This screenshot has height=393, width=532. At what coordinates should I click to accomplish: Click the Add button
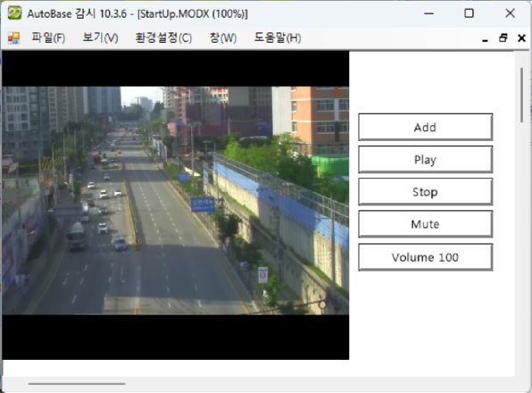(425, 127)
